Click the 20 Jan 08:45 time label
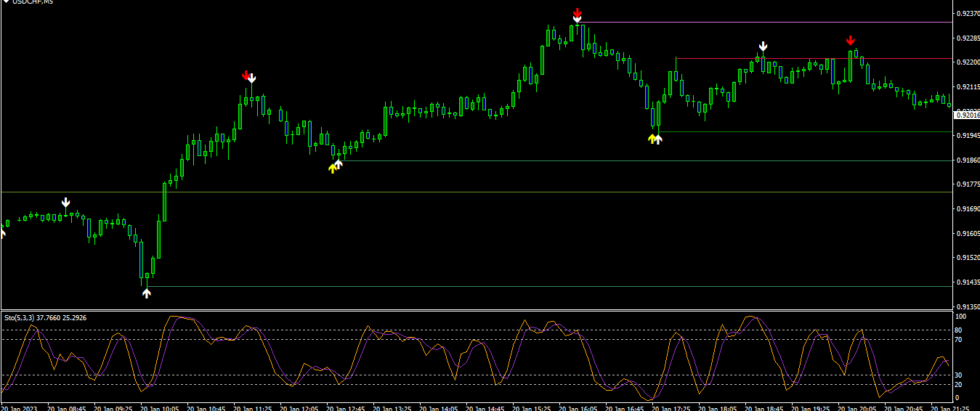This screenshot has height=411, width=980. [x=68, y=408]
